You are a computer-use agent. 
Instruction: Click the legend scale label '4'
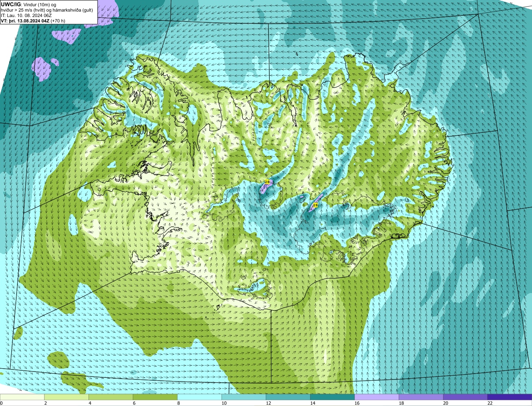[x=90, y=403]
